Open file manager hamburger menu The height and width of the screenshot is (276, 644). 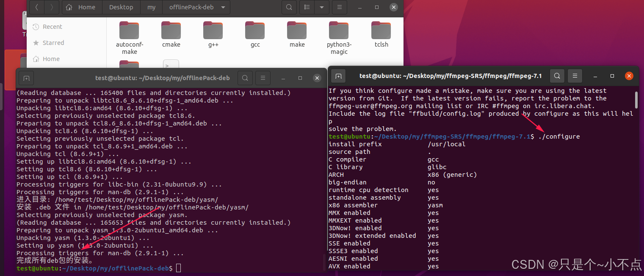coord(339,7)
